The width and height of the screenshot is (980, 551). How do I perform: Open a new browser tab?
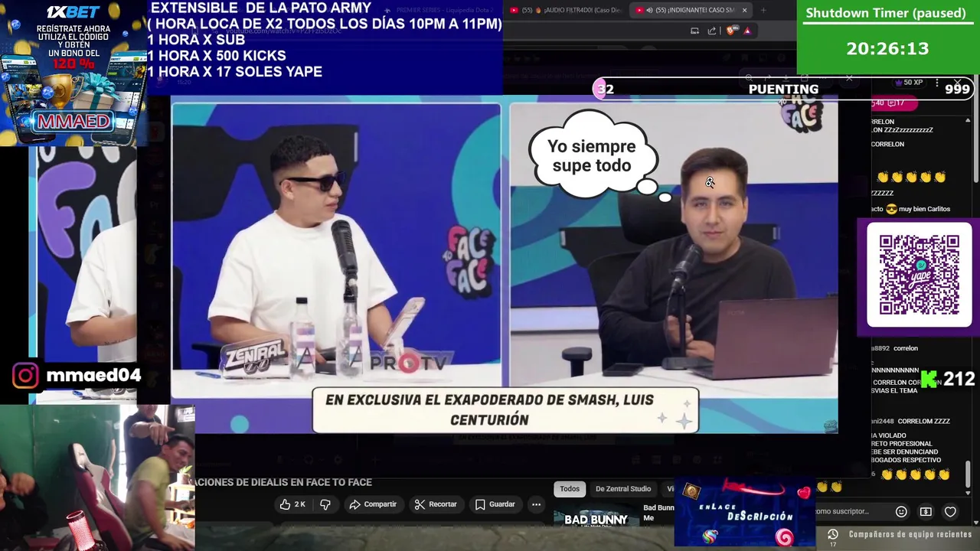(x=763, y=10)
